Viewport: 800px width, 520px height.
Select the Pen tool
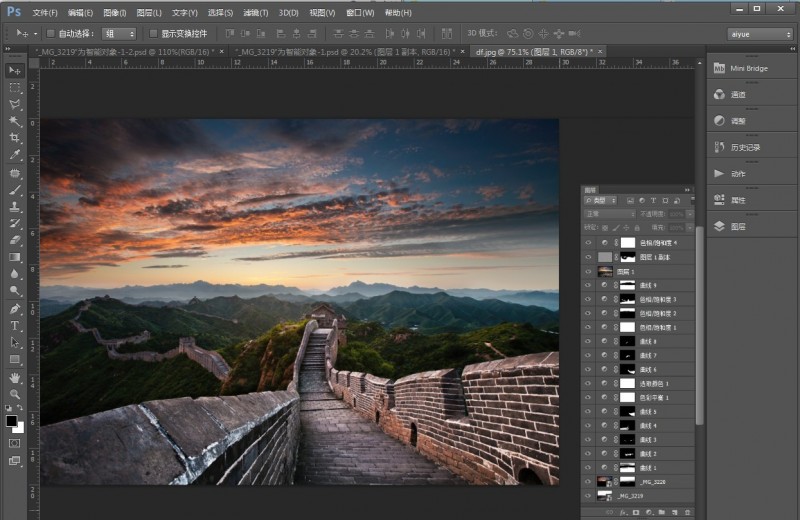15,309
